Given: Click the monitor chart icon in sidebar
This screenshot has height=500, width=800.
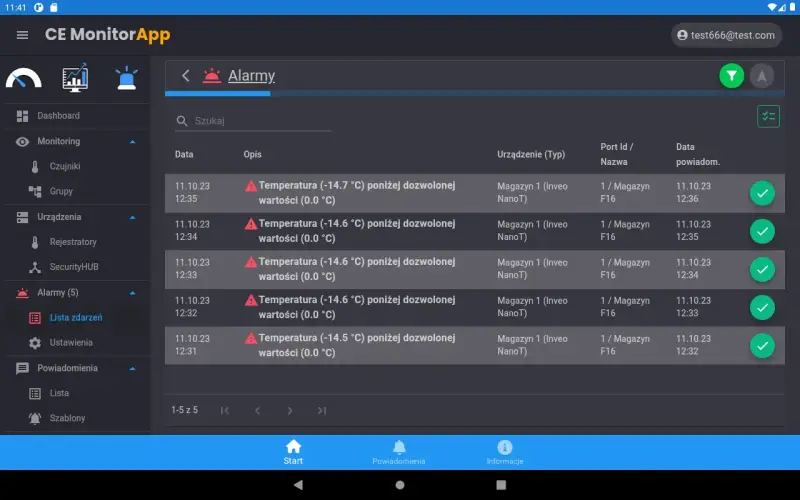Looking at the screenshot, I should [75, 77].
